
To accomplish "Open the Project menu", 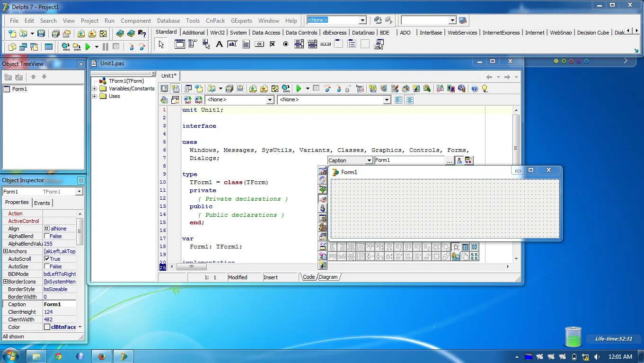I will [89, 21].
